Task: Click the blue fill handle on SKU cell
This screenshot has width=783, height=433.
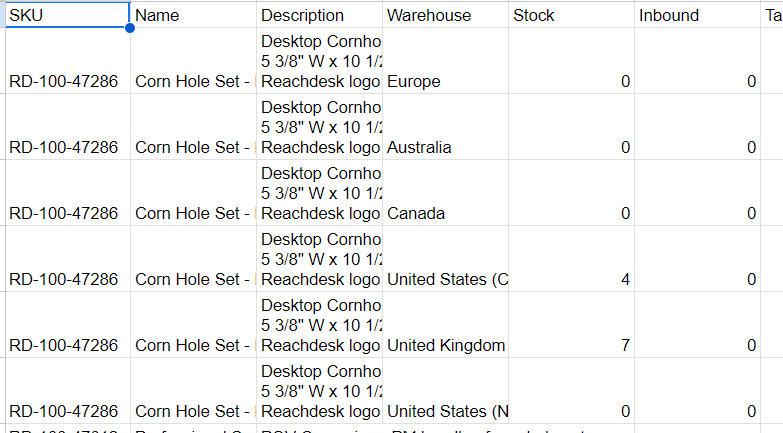Action: [130, 28]
